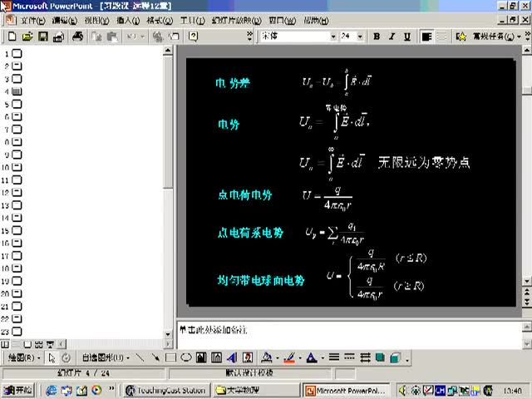Screen dimensions: 532x399
Task: Insert a horizontal text box
Action: coord(201,357)
